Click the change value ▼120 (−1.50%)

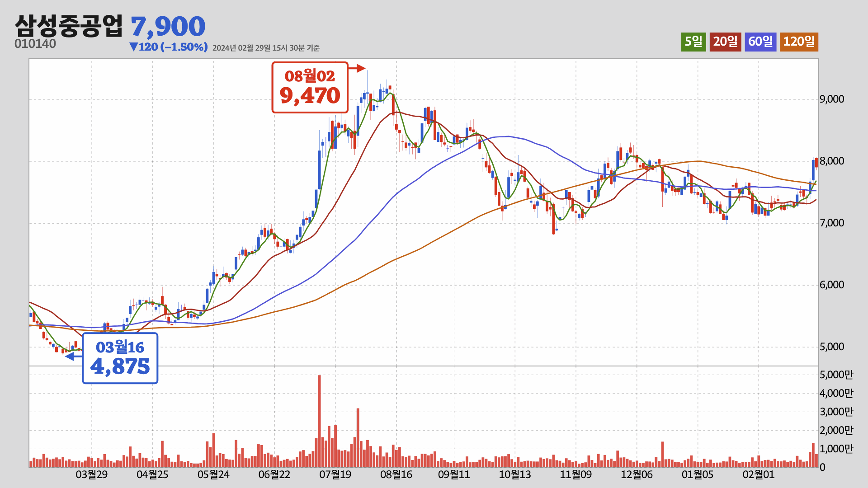(168, 47)
